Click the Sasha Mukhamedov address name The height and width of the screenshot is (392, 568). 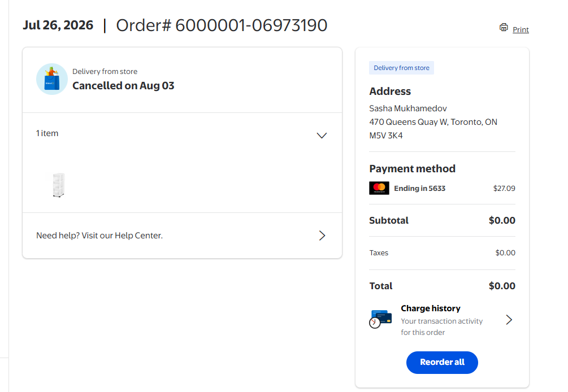[408, 108]
